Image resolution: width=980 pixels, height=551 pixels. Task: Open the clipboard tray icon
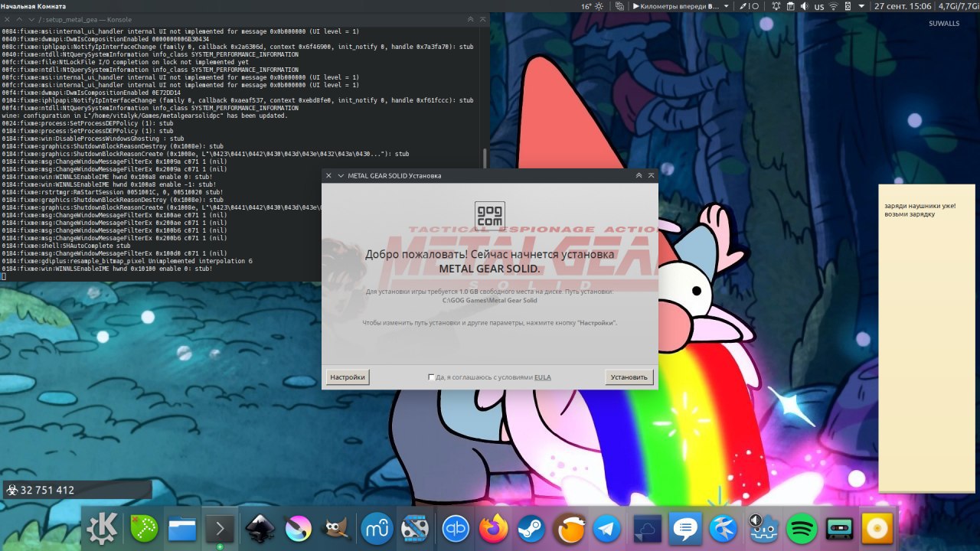point(790,6)
